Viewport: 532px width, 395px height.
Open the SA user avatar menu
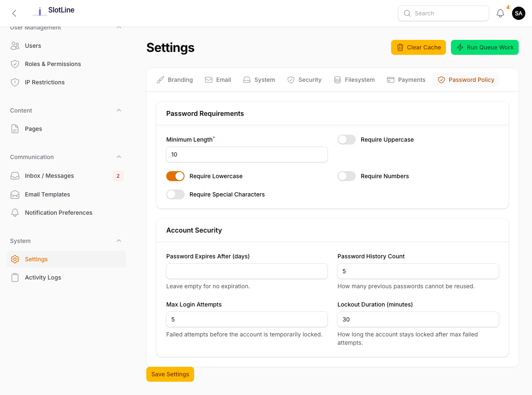click(519, 13)
